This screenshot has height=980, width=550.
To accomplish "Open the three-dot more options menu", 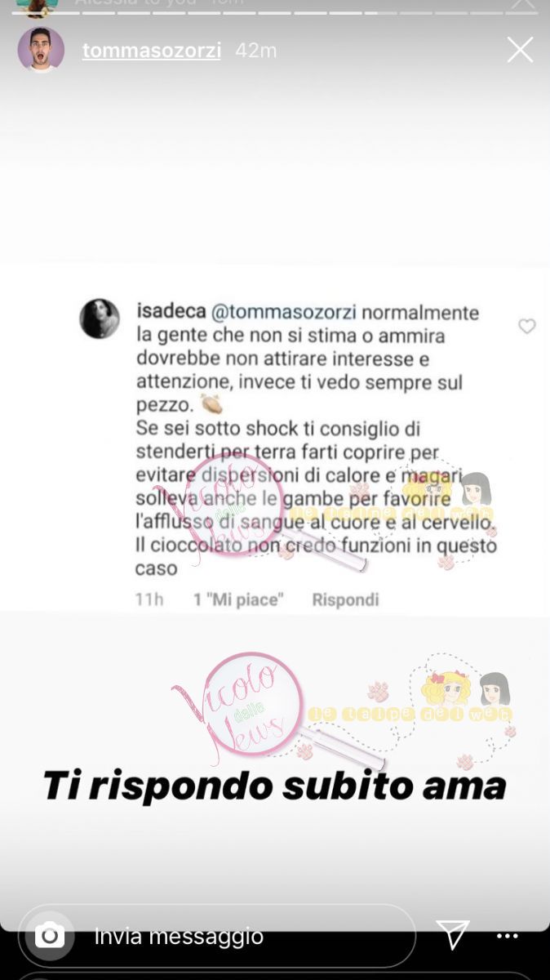I will point(508,936).
